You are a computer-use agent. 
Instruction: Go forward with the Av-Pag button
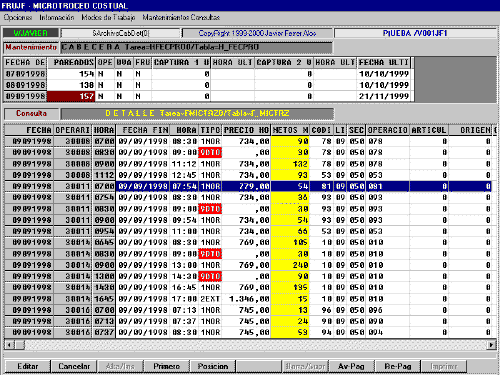coord(351,366)
